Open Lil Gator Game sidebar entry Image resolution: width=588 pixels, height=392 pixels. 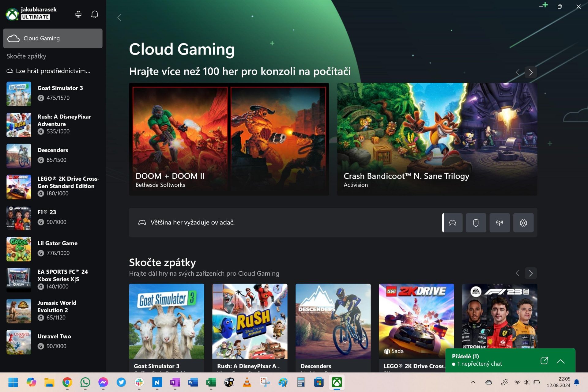pyautogui.click(x=53, y=249)
